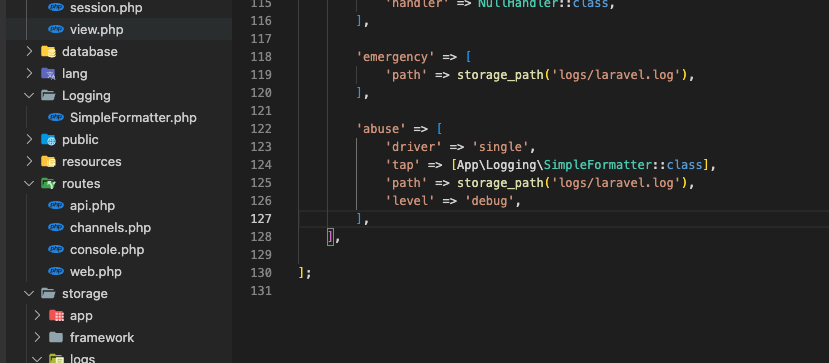Click line number 130 in gutter

(x=261, y=273)
